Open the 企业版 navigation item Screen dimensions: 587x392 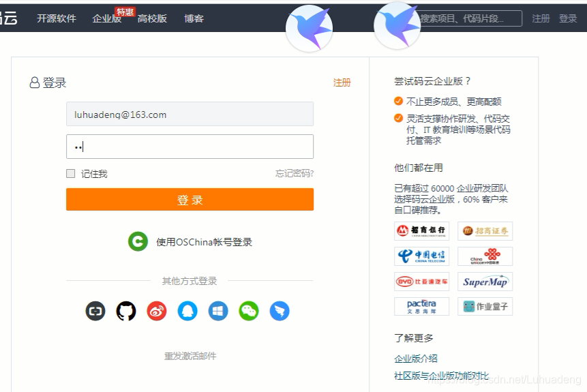[x=106, y=18]
